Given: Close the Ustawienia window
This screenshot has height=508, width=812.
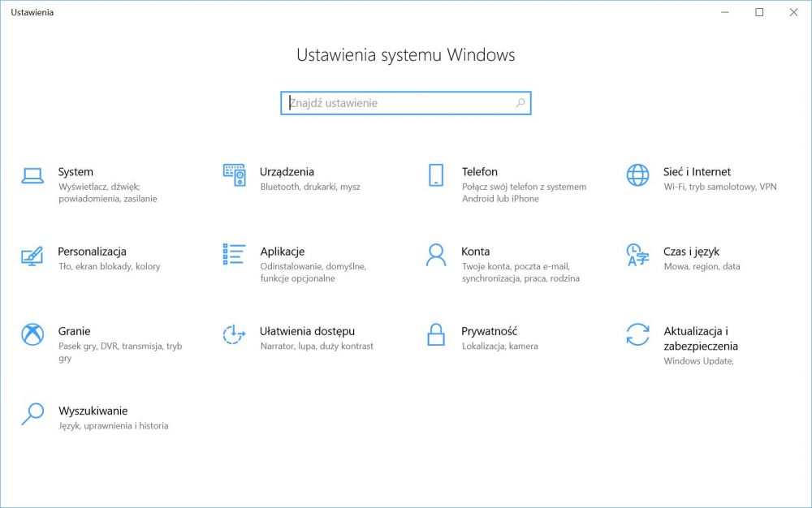Looking at the screenshot, I should coord(793,12).
